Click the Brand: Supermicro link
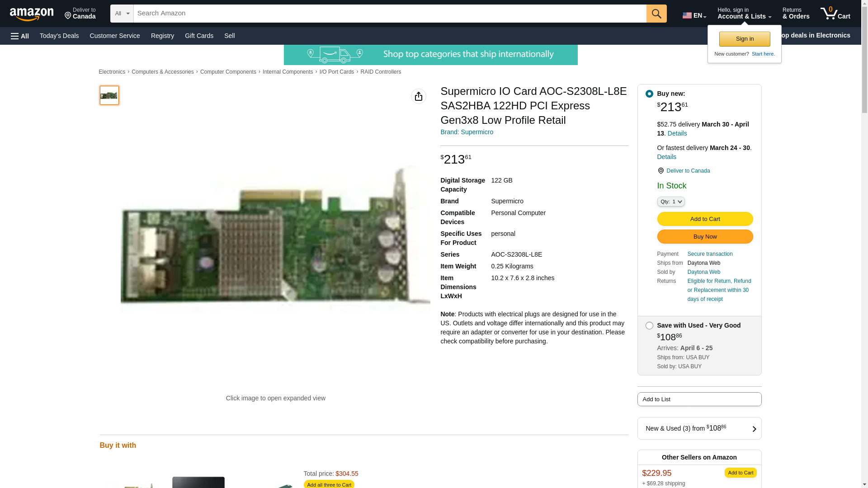This screenshot has width=868, height=488. (x=467, y=132)
